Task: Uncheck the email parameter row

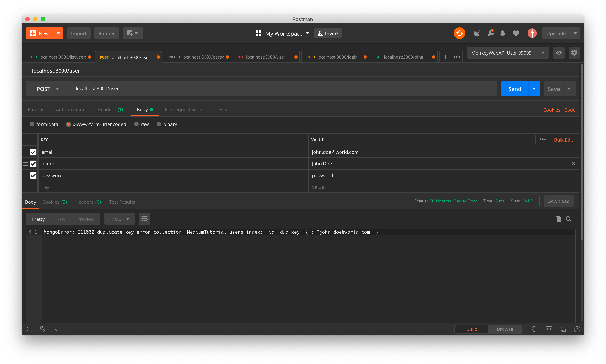Action: [33, 152]
